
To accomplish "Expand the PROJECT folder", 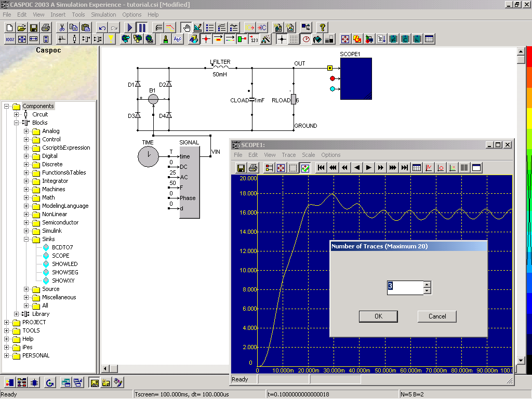I will tap(6, 322).
